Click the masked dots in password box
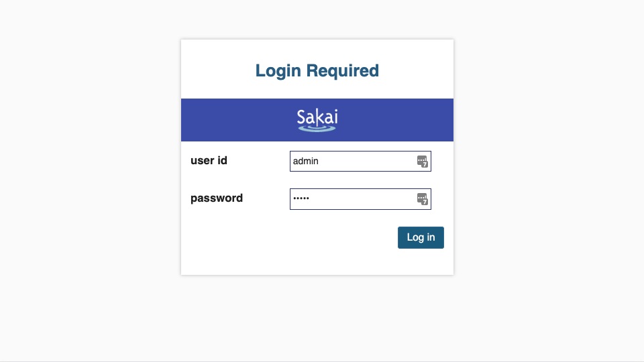The height and width of the screenshot is (362, 644). [x=301, y=198]
